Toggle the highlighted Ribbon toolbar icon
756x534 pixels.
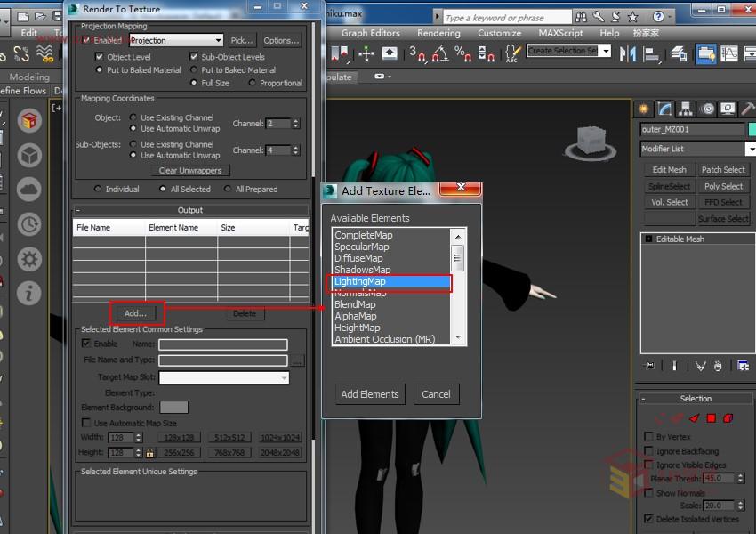point(706,53)
